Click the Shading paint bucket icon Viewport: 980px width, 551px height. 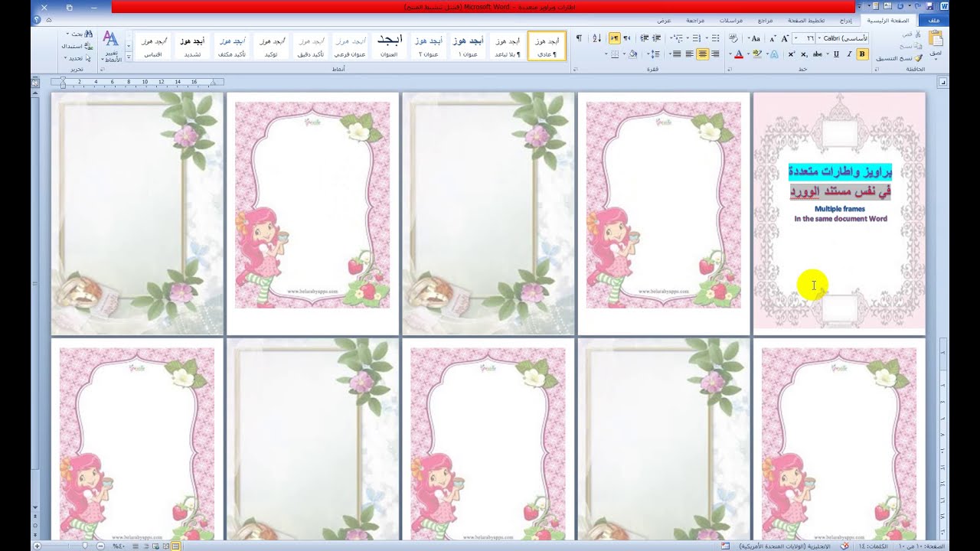[x=632, y=54]
